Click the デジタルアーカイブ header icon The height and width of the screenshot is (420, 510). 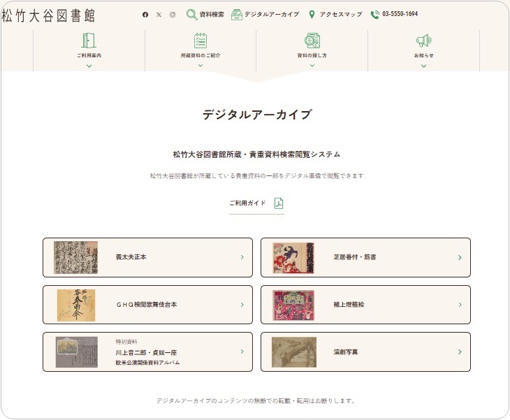click(237, 15)
